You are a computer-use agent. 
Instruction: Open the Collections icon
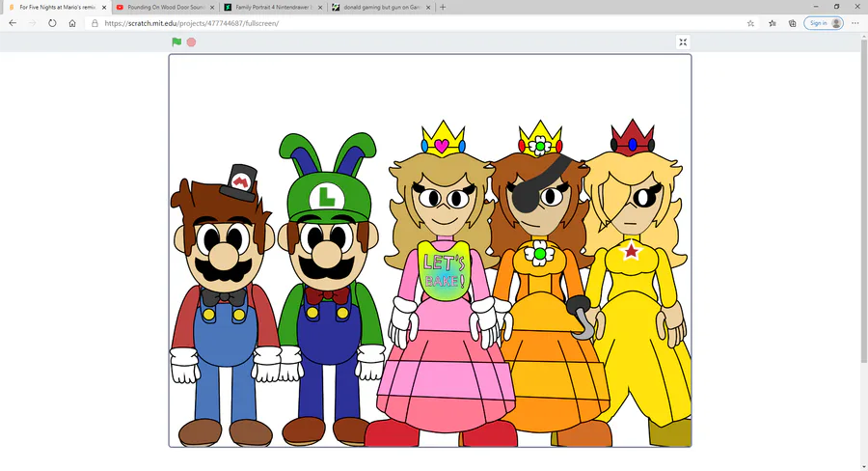pyautogui.click(x=793, y=23)
